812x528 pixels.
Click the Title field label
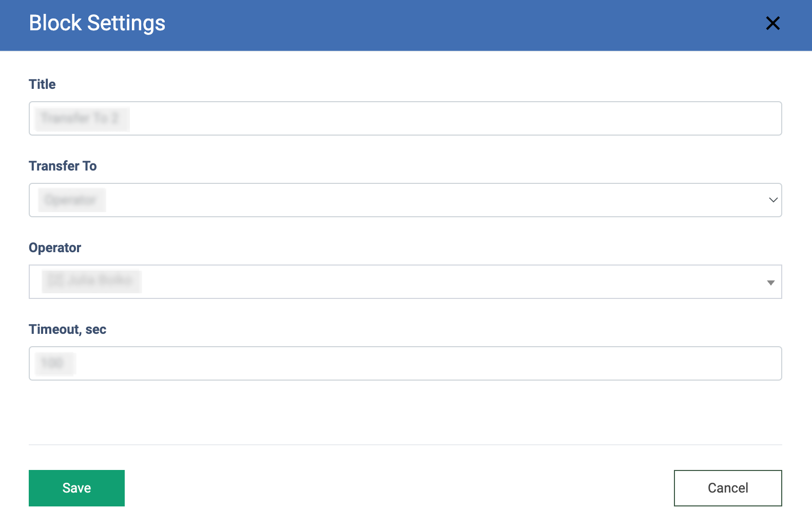[42, 84]
